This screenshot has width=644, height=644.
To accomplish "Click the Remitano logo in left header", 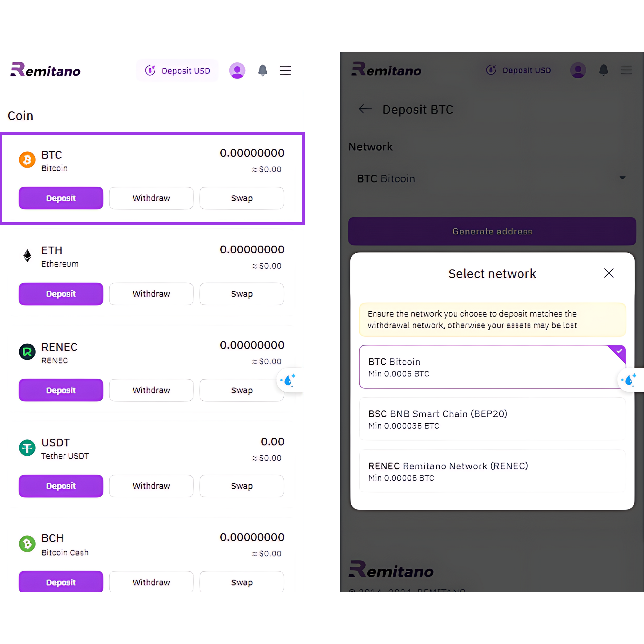I will 46,70.
